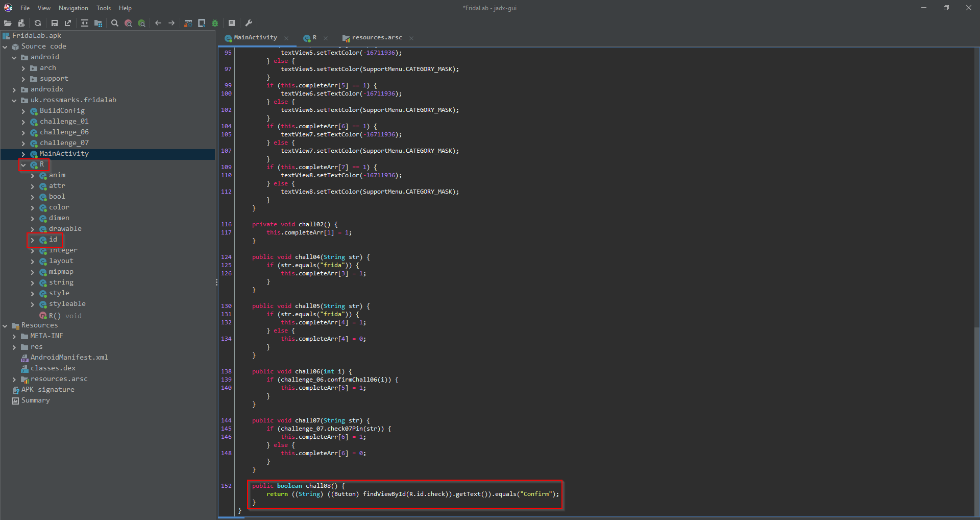Close the MainActivity tab
The height and width of the screenshot is (520, 980).
(x=286, y=38)
